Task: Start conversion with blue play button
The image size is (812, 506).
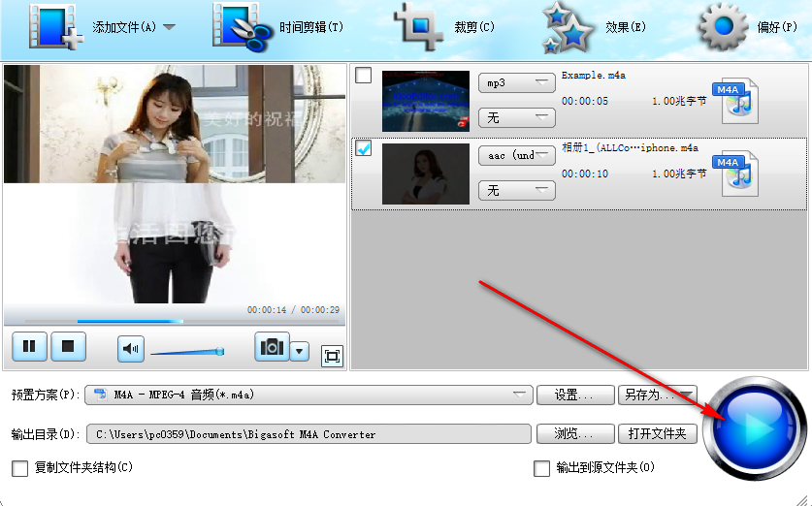Action: [x=755, y=427]
